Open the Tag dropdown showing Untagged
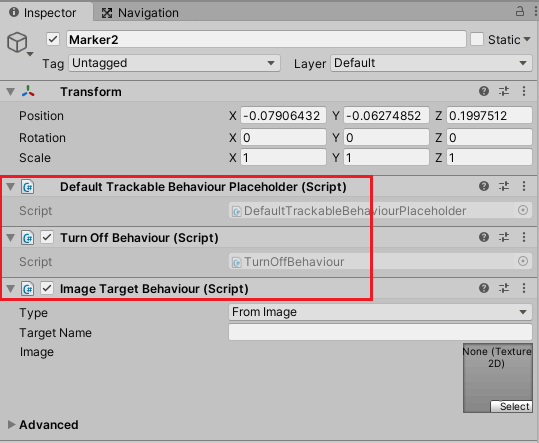 point(174,63)
